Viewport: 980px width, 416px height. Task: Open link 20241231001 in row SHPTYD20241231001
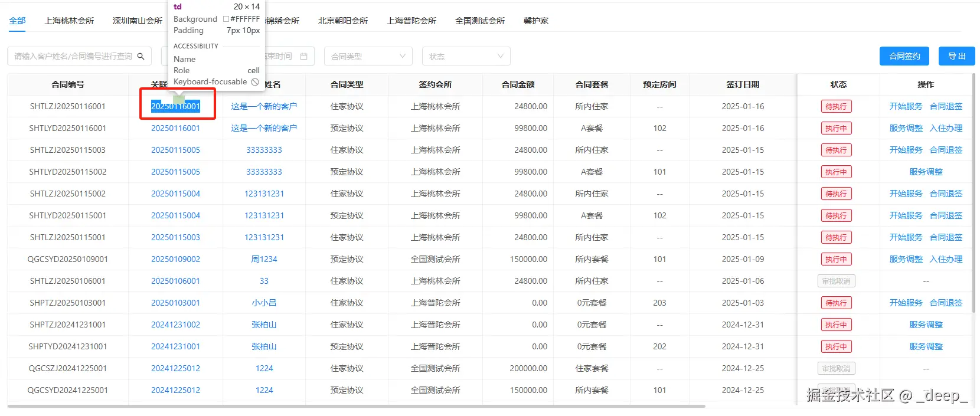[x=175, y=346]
